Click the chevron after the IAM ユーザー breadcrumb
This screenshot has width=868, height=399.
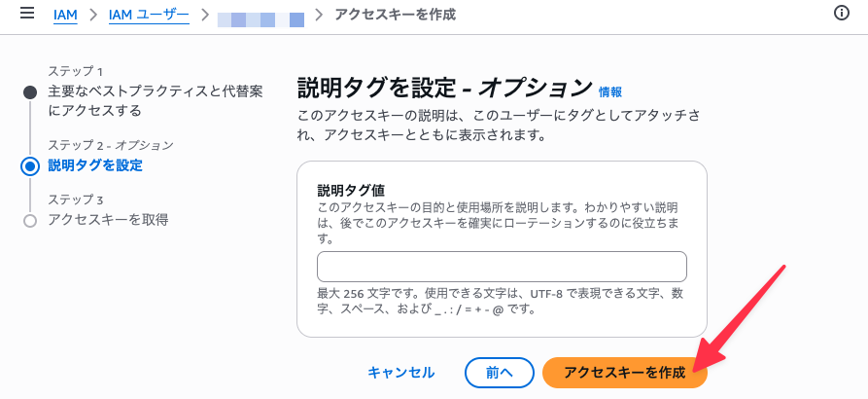tap(205, 15)
